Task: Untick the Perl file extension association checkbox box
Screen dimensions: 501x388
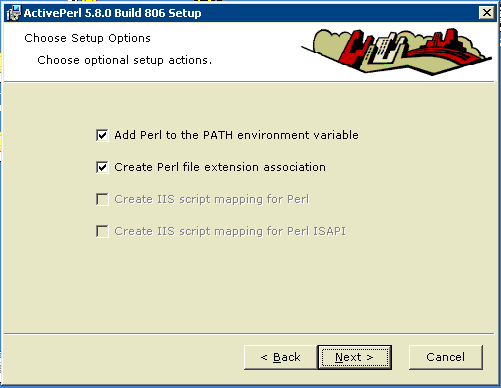Action: pos(102,167)
